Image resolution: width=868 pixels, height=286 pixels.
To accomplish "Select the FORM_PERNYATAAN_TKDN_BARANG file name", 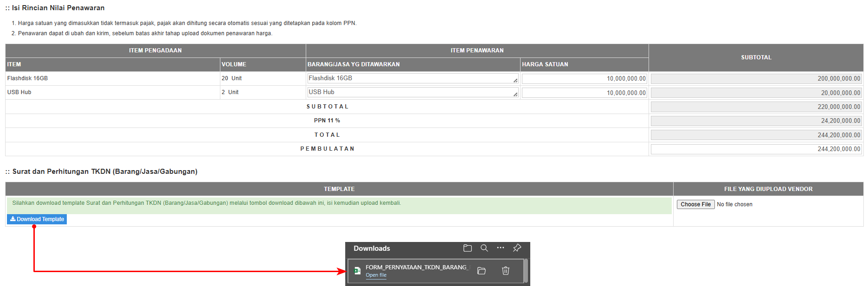I will pyautogui.click(x=417, y=267).
